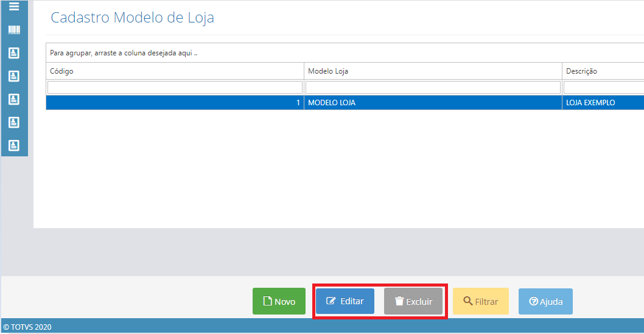644x334 pixels.
Task: Sort by the Descrição column header
Action: 603,71
